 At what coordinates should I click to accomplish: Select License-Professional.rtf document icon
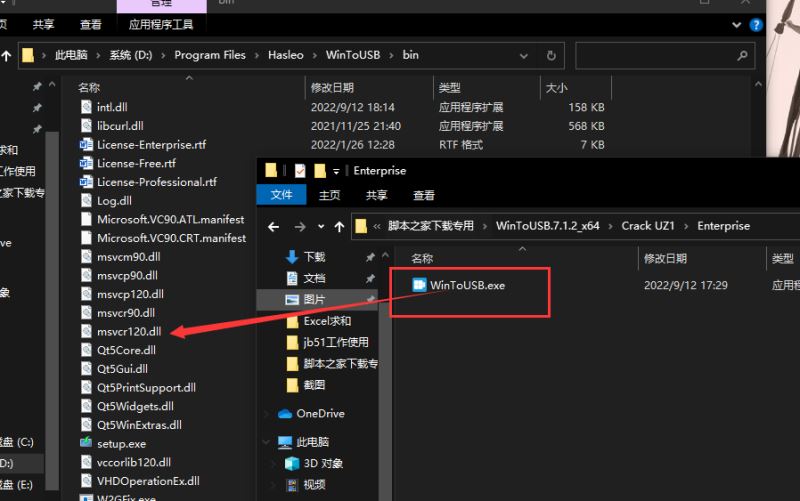click(86, 182)
